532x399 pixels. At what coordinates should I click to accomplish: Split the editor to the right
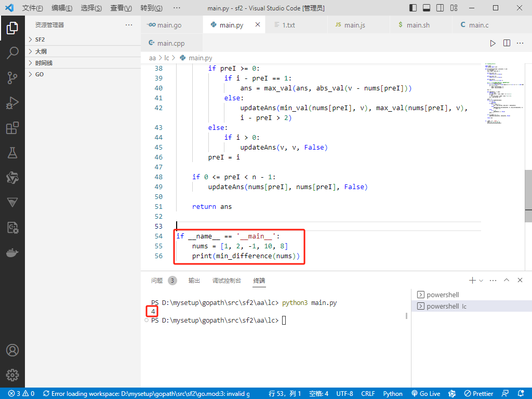(507, 43)
